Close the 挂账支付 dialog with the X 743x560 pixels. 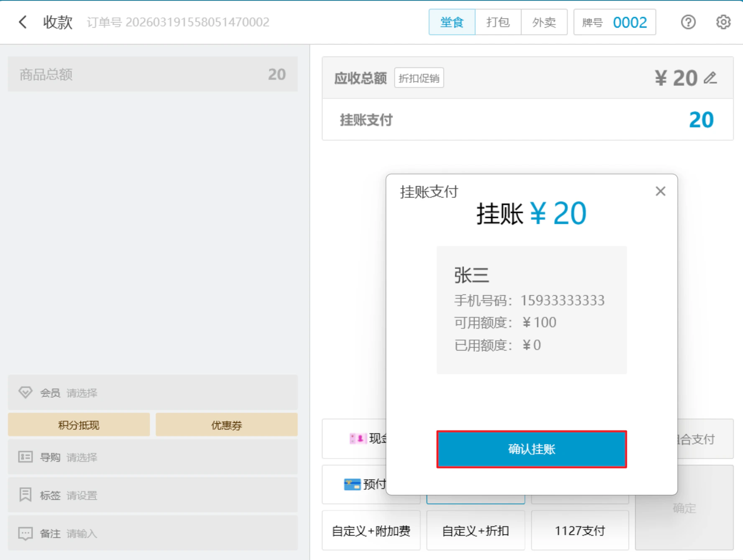(660, 191)
